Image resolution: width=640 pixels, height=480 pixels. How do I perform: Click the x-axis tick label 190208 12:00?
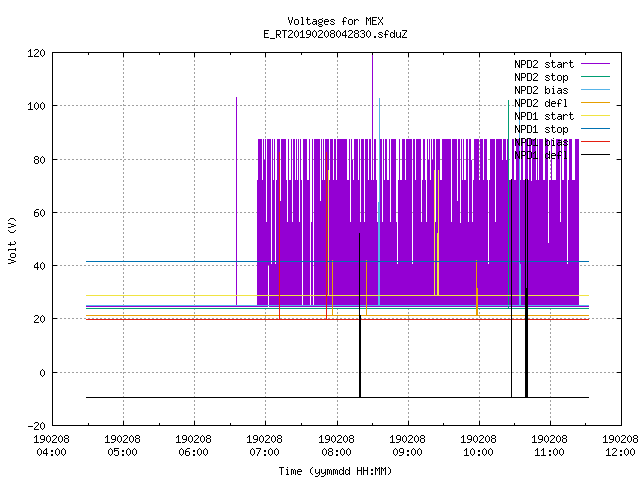(x=620, y=446)
